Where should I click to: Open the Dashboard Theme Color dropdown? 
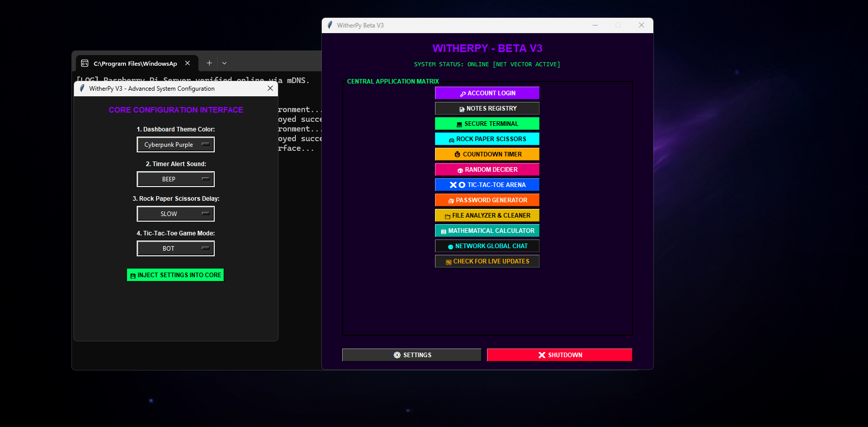coord(175,145)
